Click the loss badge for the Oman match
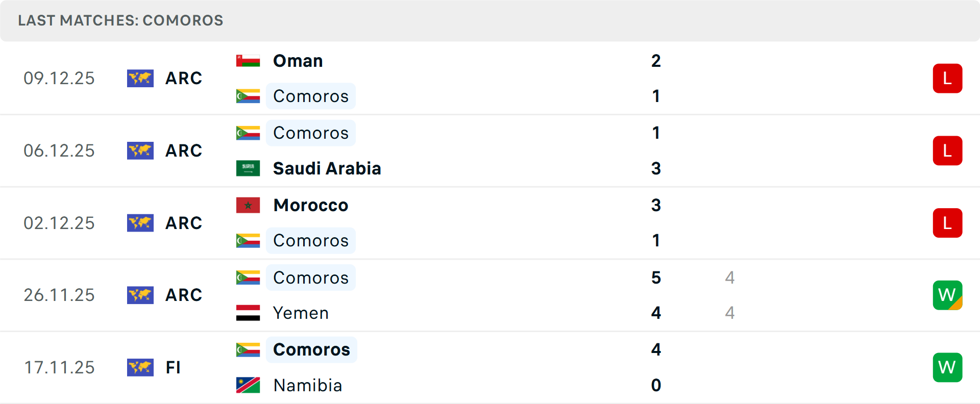The image size is (980, 404). coord(947,78)
